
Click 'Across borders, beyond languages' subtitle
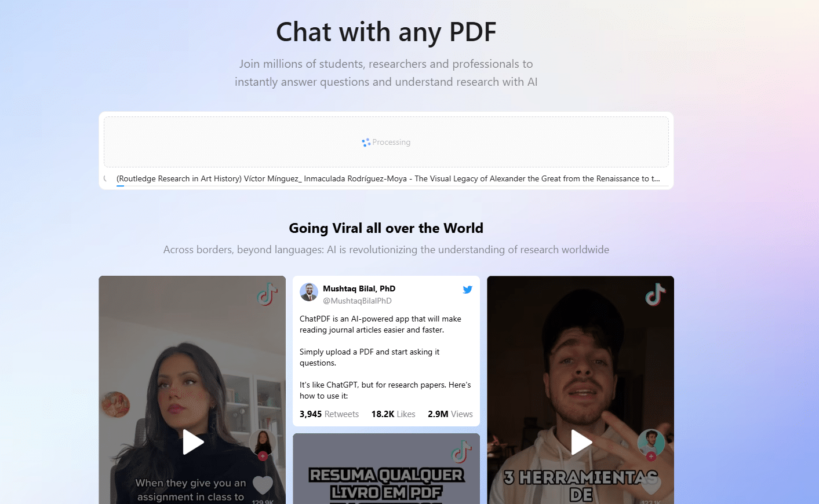[x=386, y=250]
